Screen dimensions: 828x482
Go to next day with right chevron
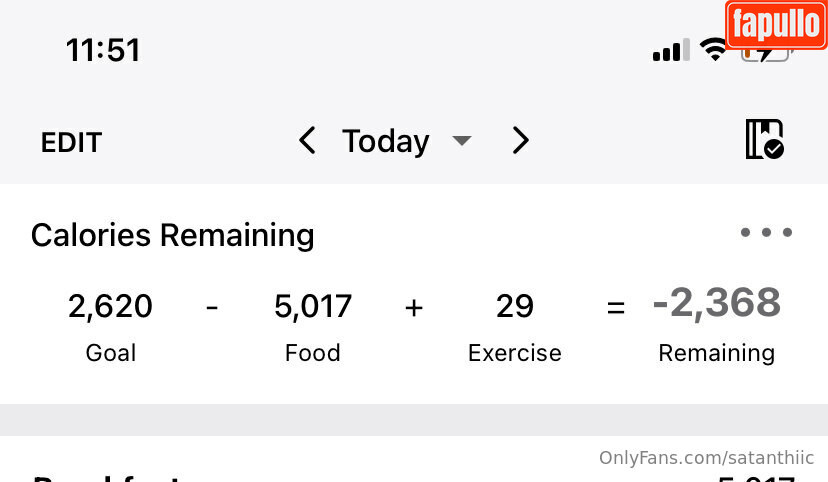coord(520,141)
